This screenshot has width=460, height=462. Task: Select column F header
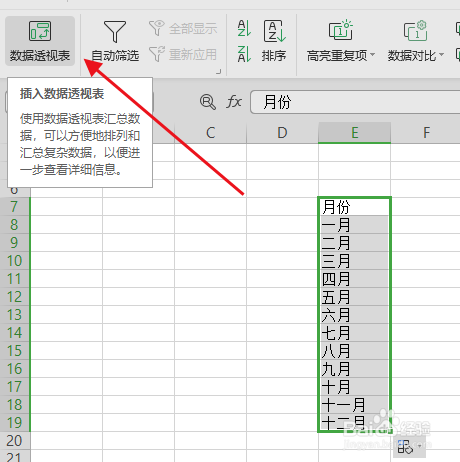[426, 133]
